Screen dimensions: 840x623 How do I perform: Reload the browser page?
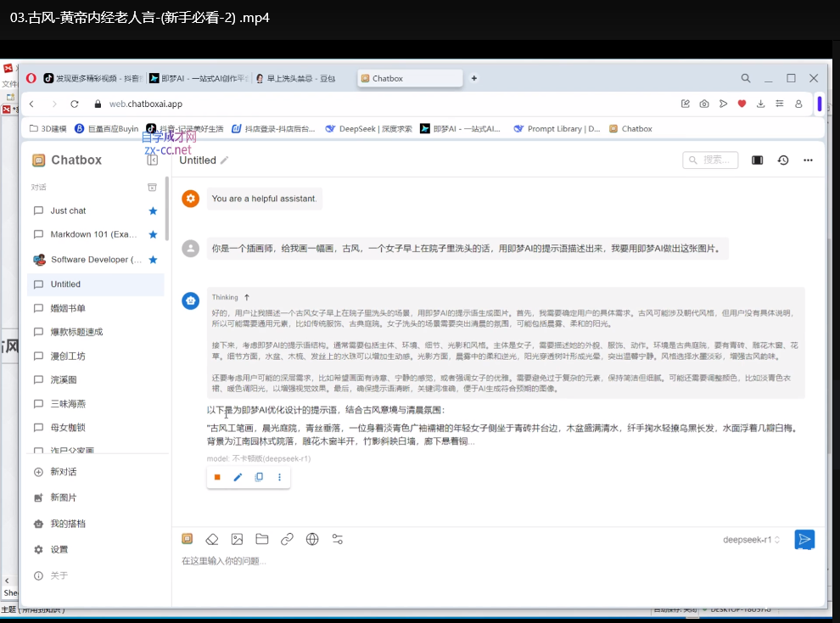pos(75,104)
